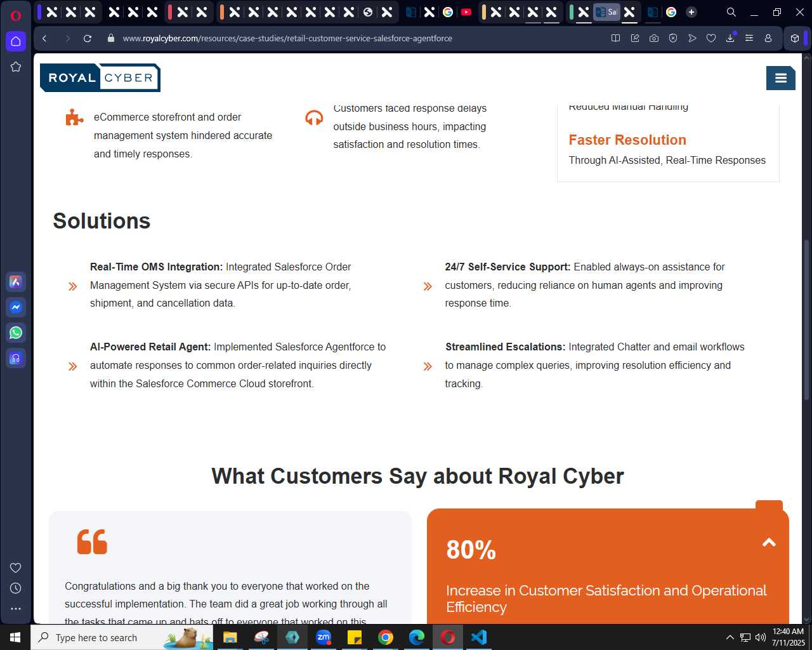Open the search tabs magnifier icon
The image size is (812, 650).
click(x=731, y=12)
